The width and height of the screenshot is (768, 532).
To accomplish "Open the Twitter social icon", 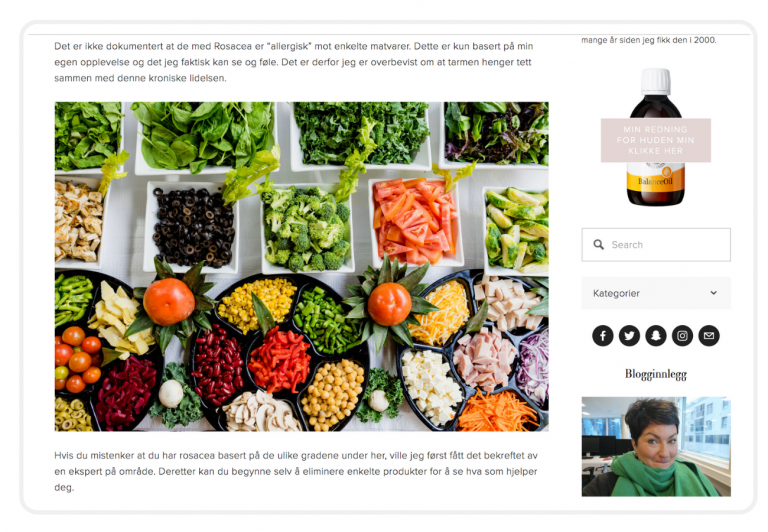I will coord(629,336).
